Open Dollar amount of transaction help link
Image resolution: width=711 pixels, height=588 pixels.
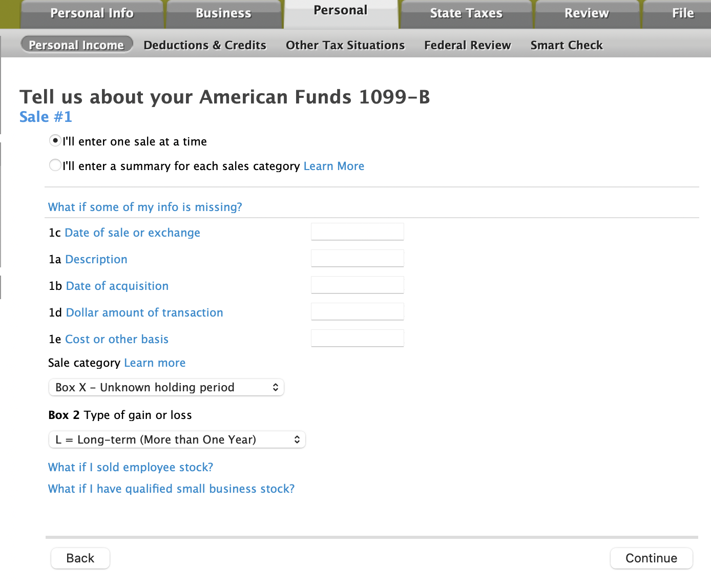tap(144, 312)
